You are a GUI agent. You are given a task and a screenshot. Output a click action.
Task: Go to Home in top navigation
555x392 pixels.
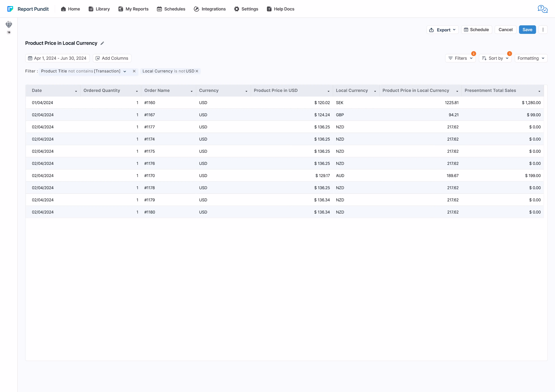point(70,9)
